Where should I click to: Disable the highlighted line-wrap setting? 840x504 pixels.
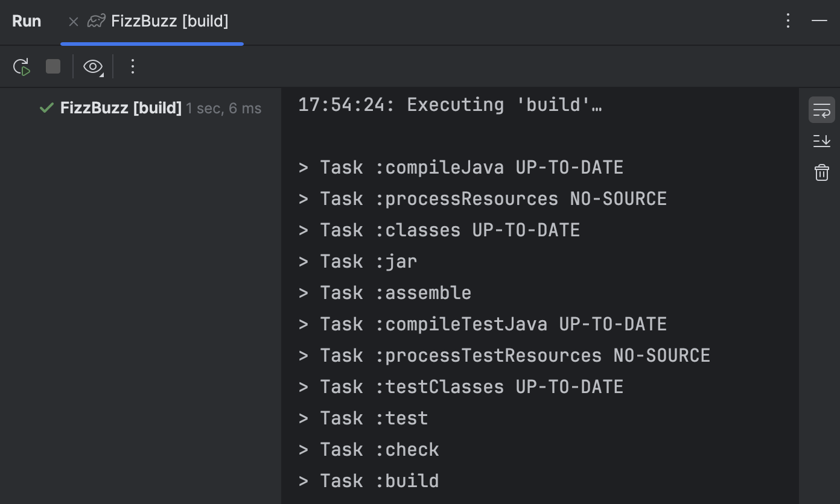coord(821,110)
